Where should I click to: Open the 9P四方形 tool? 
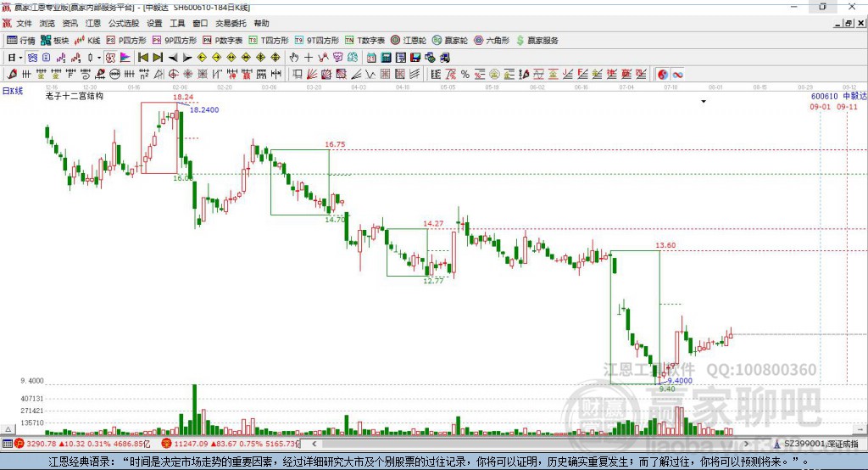coord(175,41)
